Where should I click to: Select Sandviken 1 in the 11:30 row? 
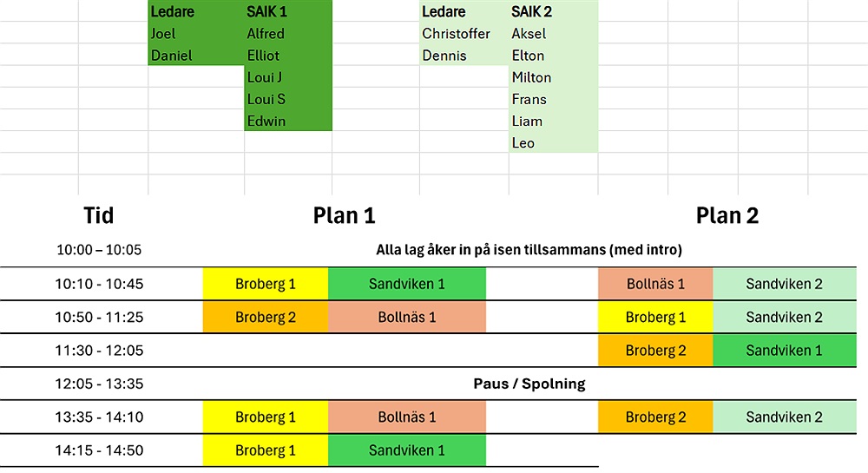[x=784, y=351]
